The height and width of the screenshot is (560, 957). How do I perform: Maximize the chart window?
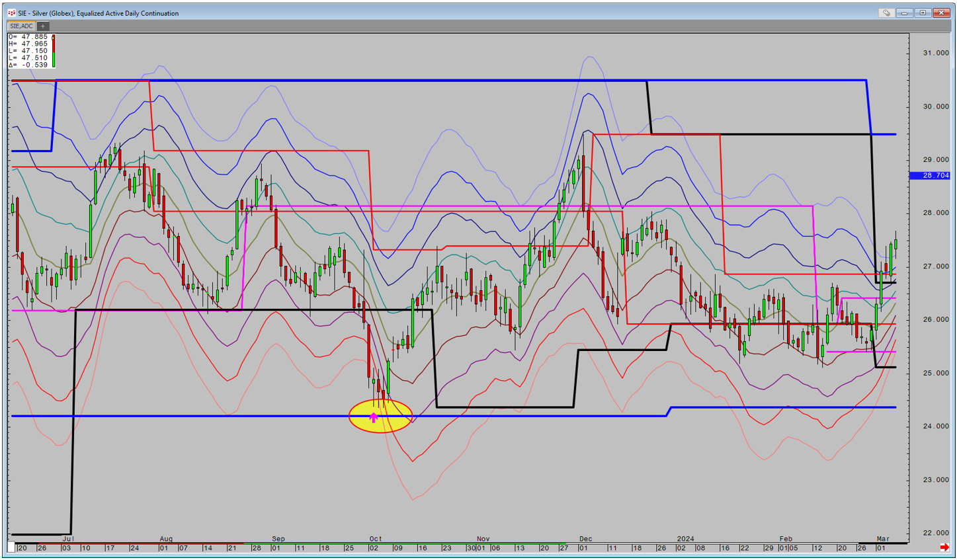coord(923,13)
